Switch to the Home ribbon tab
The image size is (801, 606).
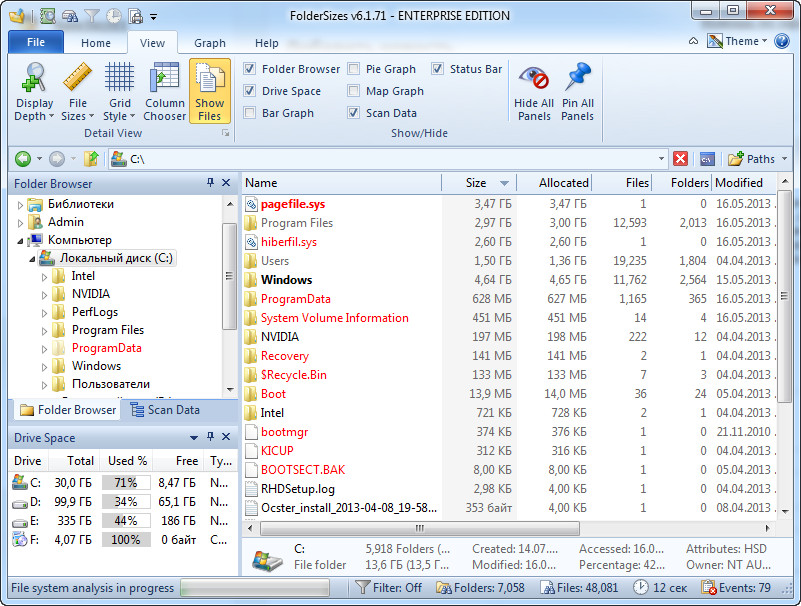pyautogui.click(x=96, y=43)
